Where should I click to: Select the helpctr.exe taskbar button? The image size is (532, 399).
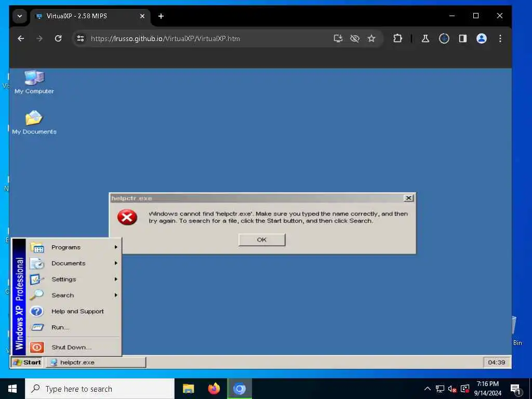coord(96,362)
